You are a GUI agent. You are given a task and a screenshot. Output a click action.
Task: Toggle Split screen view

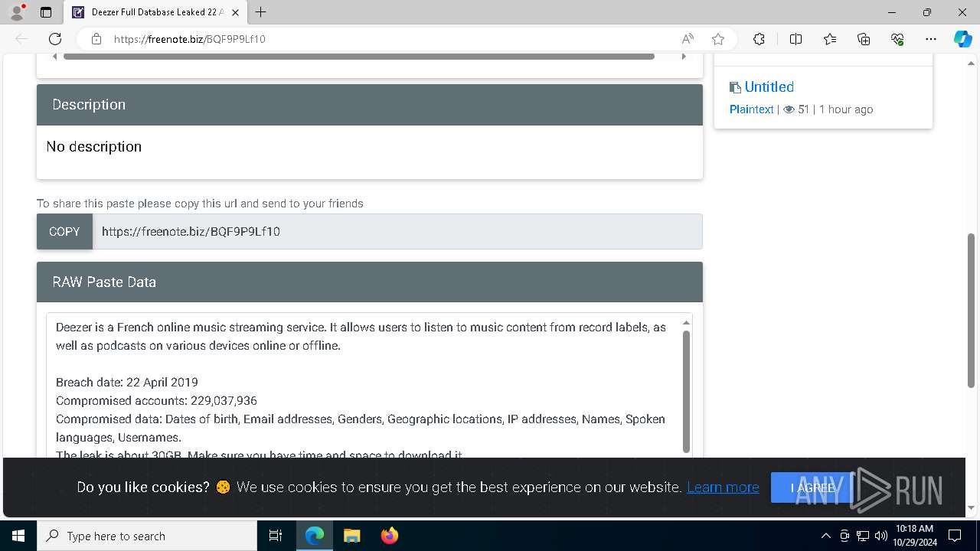click(795, 39)
